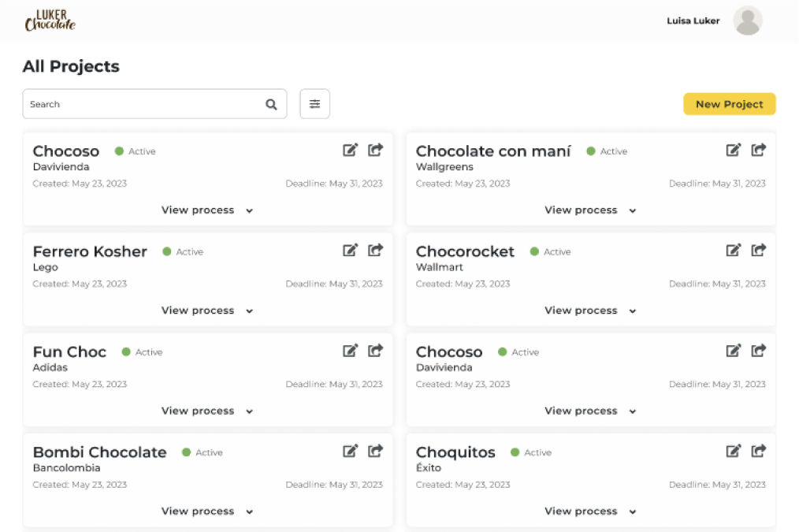Expand View process for Choquitos
This screenshot has width=799, height=532.
point(591,511)
